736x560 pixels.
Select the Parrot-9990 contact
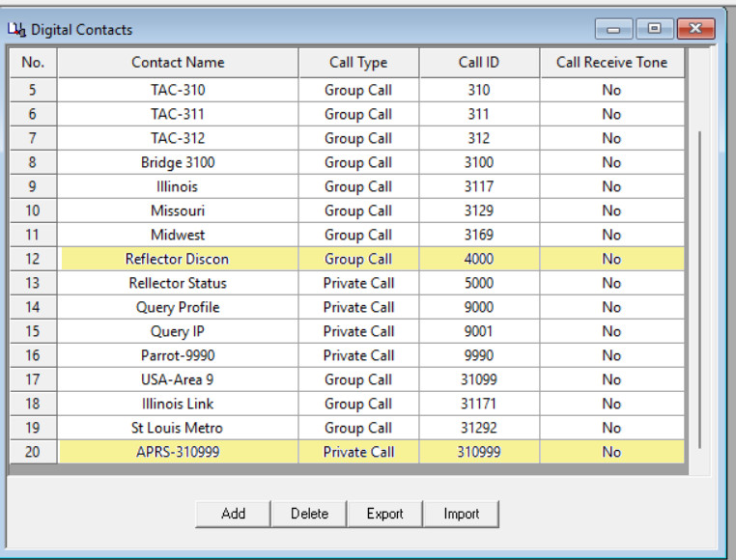(x=178, y=355)
